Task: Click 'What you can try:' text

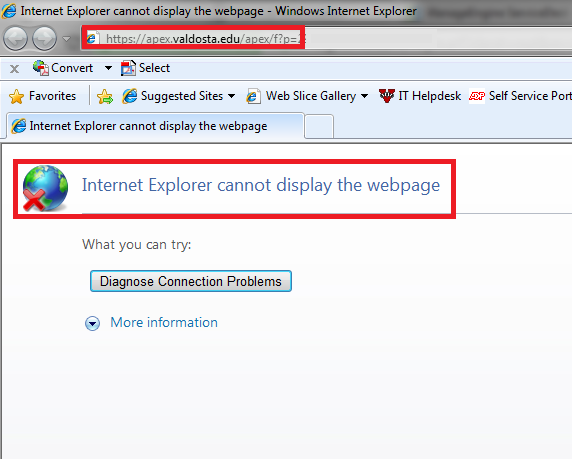Action: [136, 244]
